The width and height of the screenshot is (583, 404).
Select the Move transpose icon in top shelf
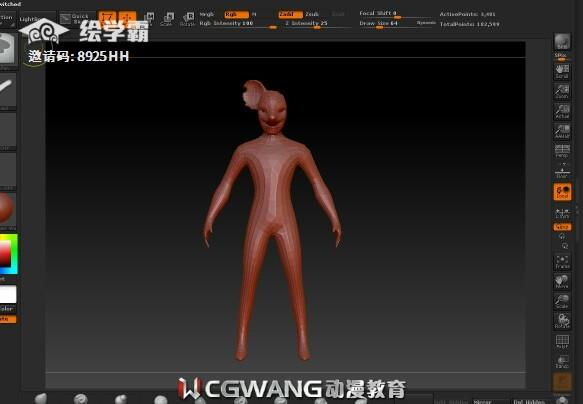coord(148,19)
